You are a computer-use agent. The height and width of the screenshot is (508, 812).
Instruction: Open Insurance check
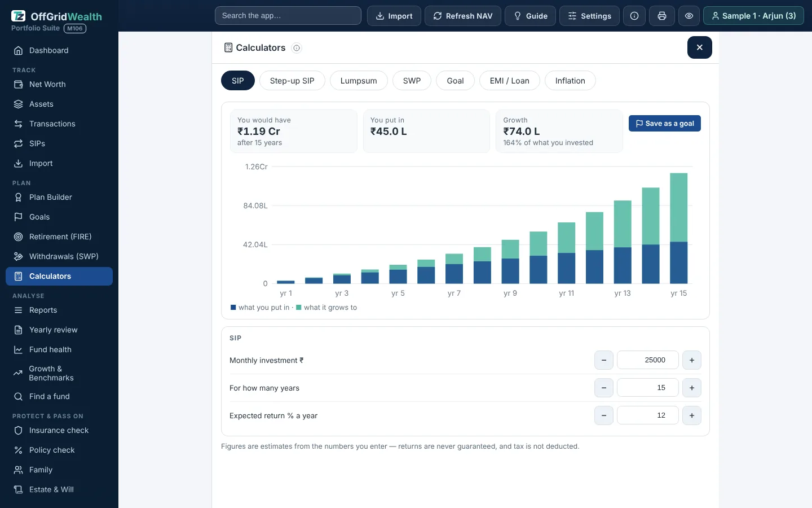click(59, 430)
